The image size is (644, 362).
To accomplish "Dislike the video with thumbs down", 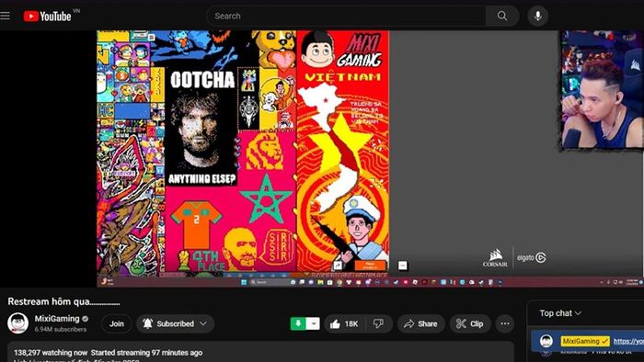I will pos(379,324).
